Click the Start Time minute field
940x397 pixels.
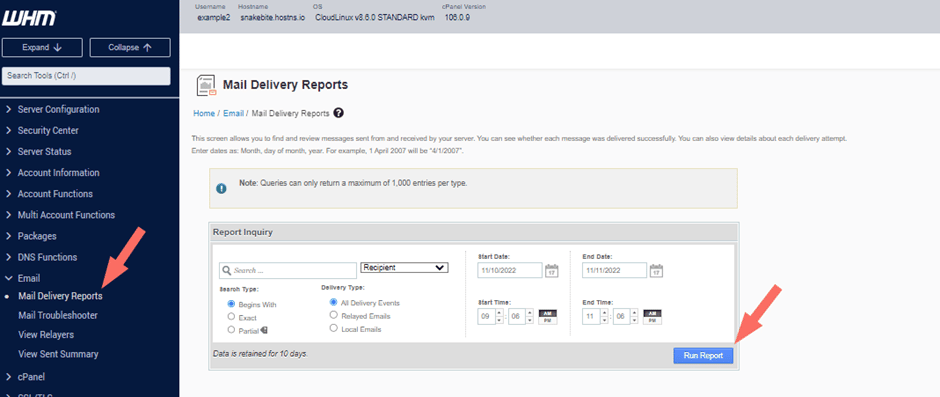click(517, 316)
